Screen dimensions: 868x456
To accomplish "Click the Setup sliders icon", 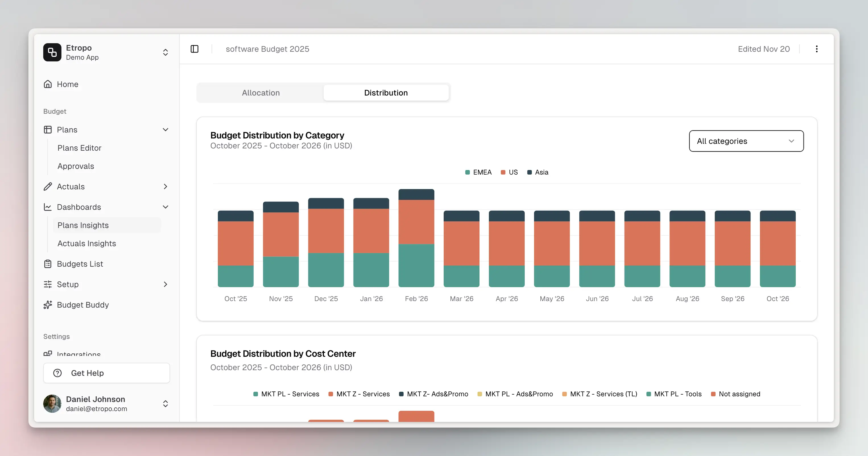I will pos(48,284).
